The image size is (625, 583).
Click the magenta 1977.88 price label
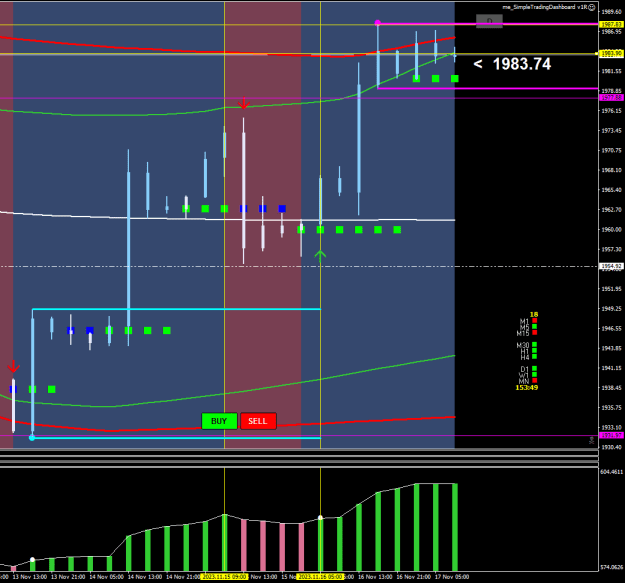tap(611, 98)
